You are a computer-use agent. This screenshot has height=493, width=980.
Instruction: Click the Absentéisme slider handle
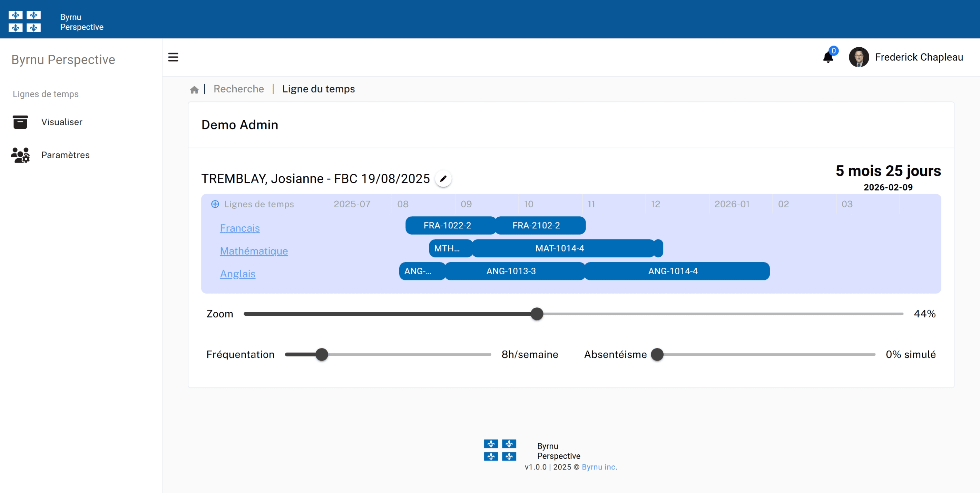[x=657, y=355]
